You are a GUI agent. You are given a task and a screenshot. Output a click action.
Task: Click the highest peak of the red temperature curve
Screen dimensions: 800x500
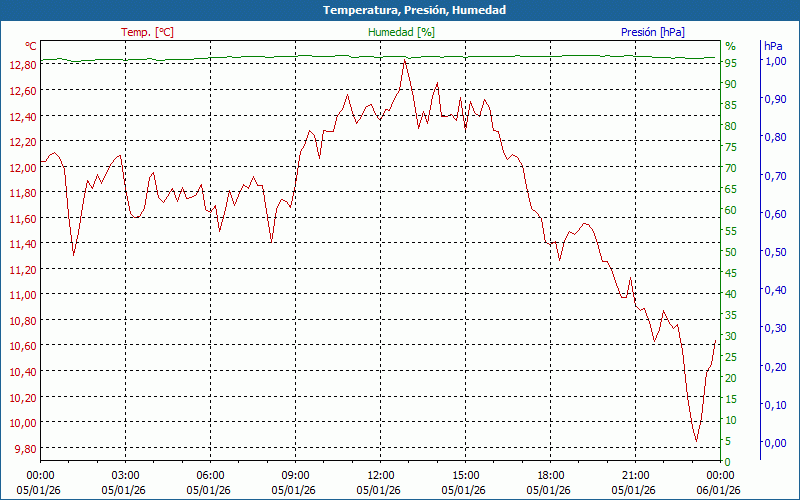coord(404,60)
